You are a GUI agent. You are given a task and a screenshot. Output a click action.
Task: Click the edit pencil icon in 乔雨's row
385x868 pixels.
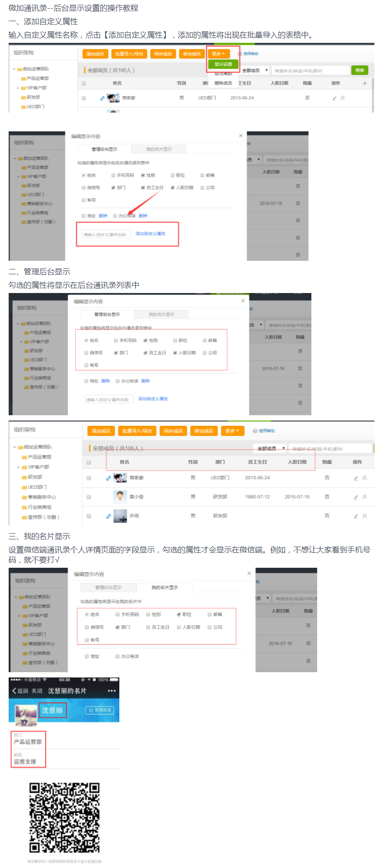pyautogui.click(x=356, y=516)
